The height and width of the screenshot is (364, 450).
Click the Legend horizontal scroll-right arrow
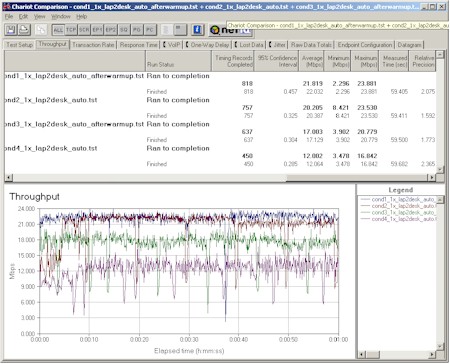pyautogui.click(x=432, y=354)
